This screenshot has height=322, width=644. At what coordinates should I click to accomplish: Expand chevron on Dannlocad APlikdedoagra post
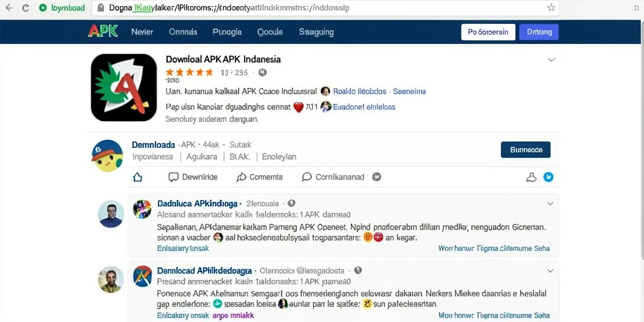[550, 270]
